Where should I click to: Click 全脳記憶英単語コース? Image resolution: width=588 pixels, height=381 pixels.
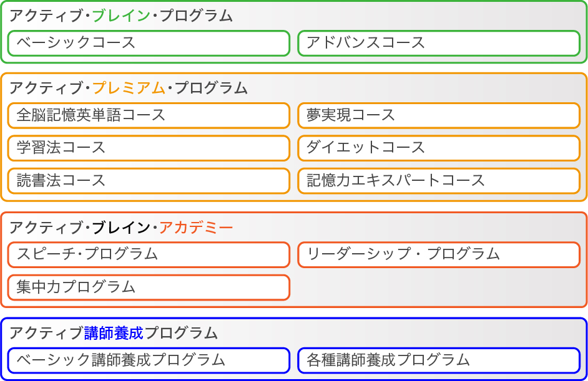(149, 116)
